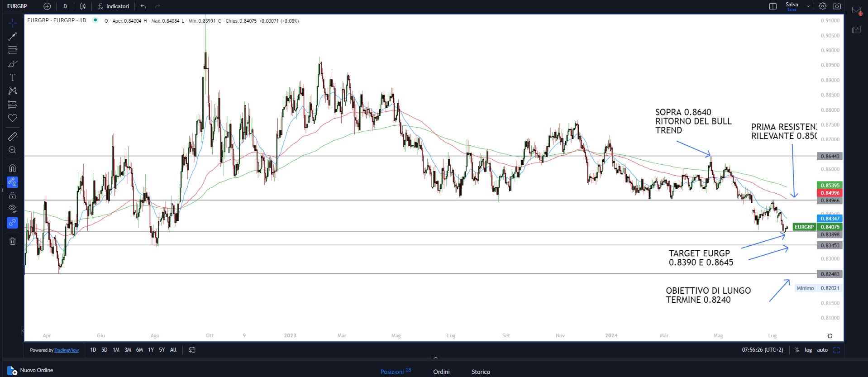Enter fullscreen chart mode
Screen dimensions: 868x377
tap(836, 350)
